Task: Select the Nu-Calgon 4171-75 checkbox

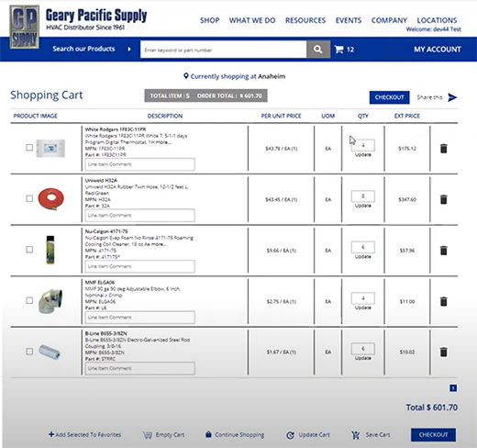Action: click(29, 250)
